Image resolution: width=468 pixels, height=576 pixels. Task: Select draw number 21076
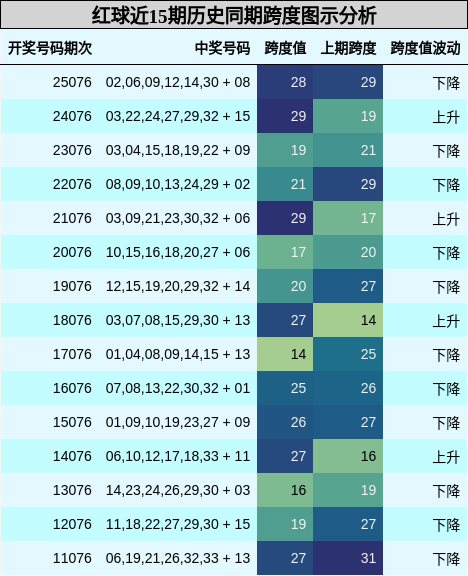point(72,218)
